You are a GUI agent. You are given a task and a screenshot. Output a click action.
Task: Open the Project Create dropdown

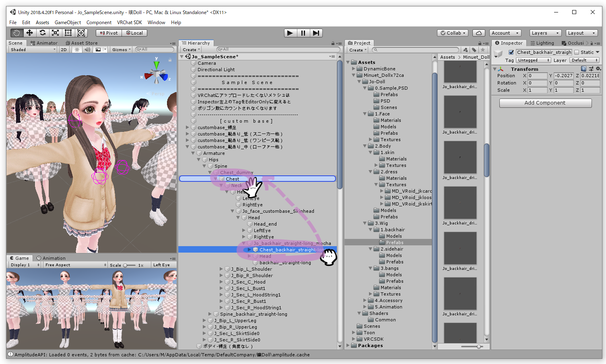pyautogui.click(x=358, y=50)
